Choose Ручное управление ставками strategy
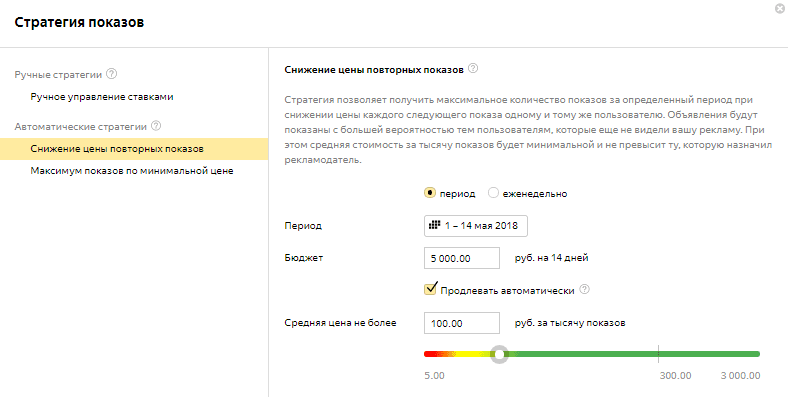The image size is (788, 397). [x=102, y=97]
